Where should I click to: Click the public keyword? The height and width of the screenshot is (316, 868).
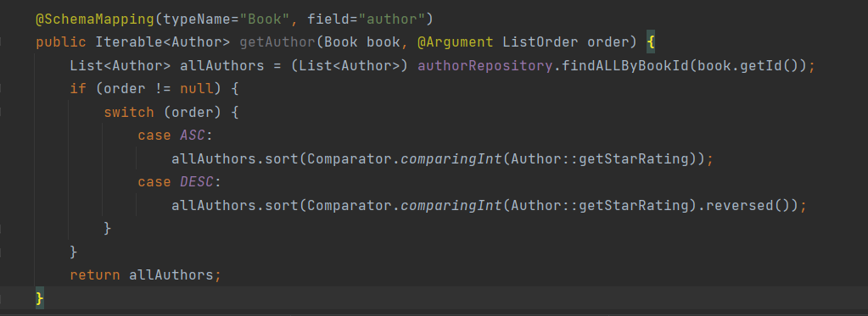pos(61,42)
